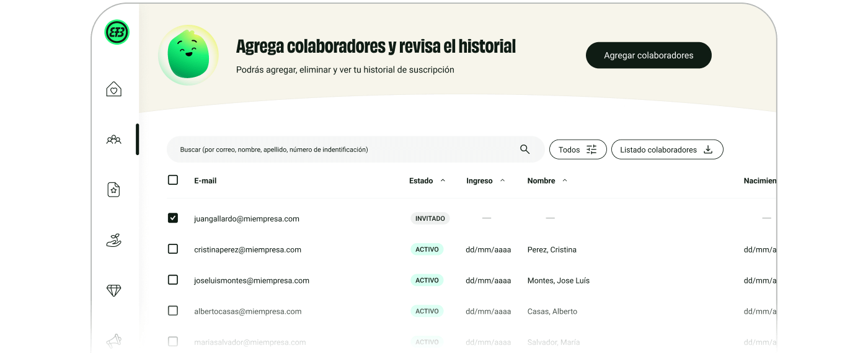Sort by Estado column arrow
868x353 pixels.
tap(443, 181)
